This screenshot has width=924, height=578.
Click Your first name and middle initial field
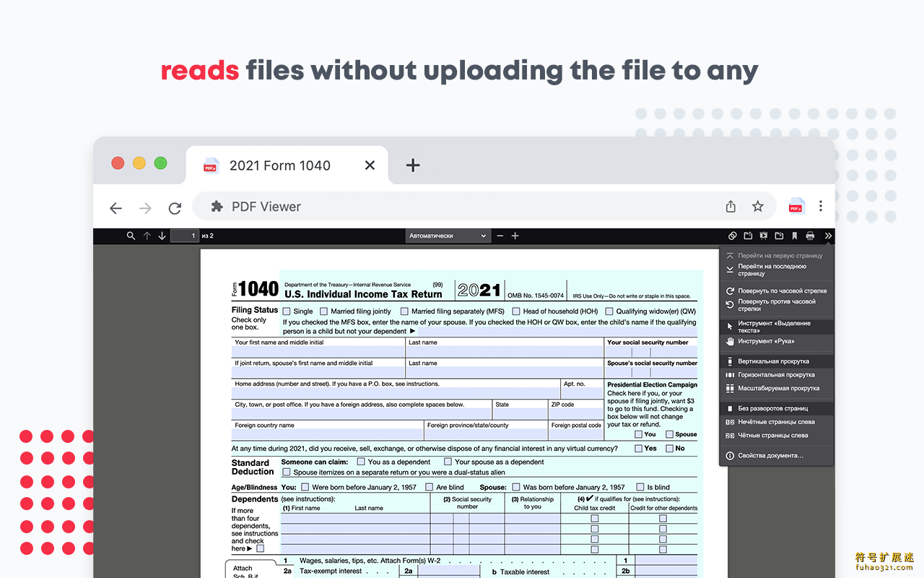click(318, 353)
